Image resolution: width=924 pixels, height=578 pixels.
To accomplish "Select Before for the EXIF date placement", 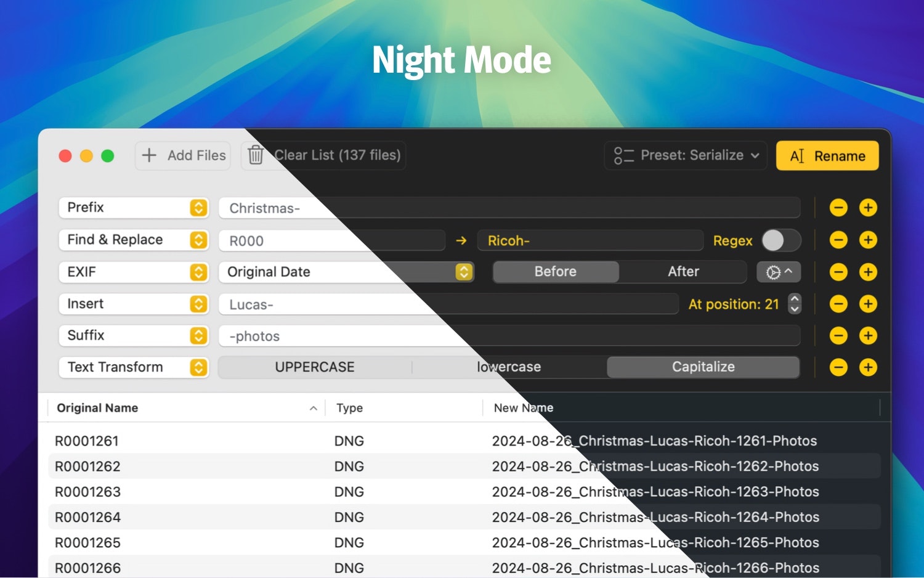I will click(x=556, y=272).
